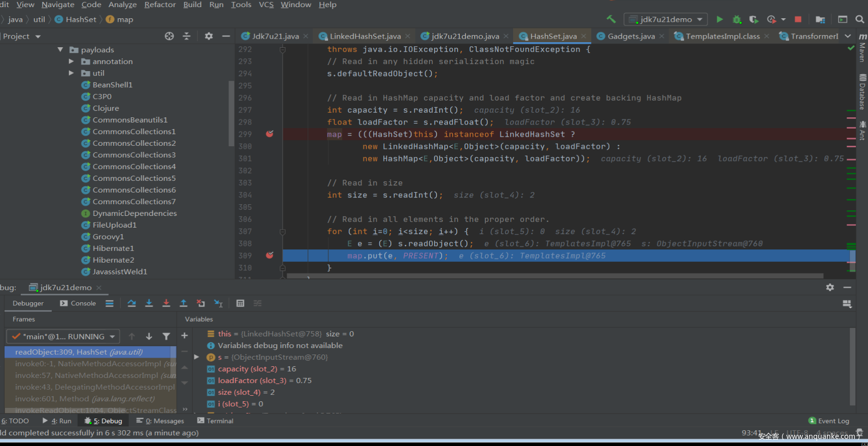Click the green Run button
Image resolution: width=868 pixels, height=446 pixels.
[719, 19]
